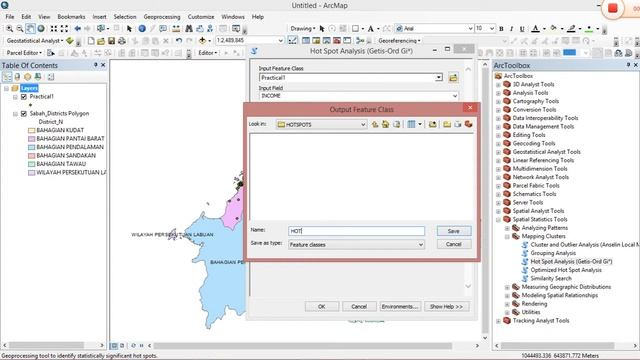Open the Bookmarks menu
640x360 pixels.
click(x=71, y=17)
